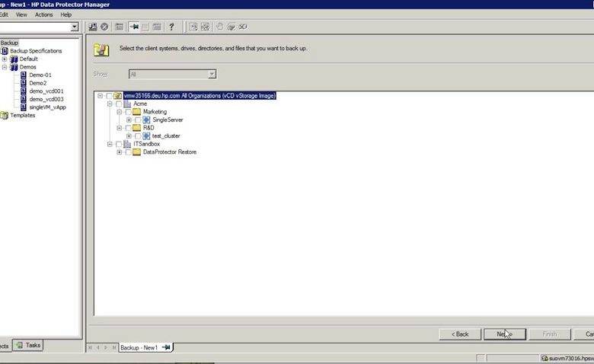Click the second toolbar icon right of the question mark
This screenshot has height=364, width=594.
[205, 27]
